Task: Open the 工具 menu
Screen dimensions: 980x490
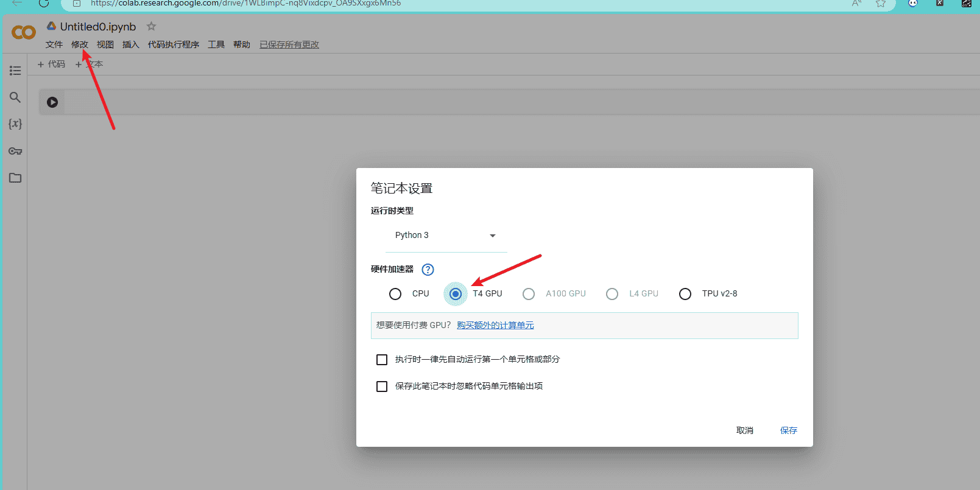Action: 216,44
